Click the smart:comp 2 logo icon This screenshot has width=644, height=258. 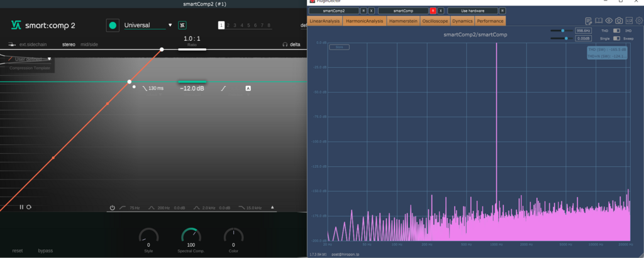coord(16,25)
